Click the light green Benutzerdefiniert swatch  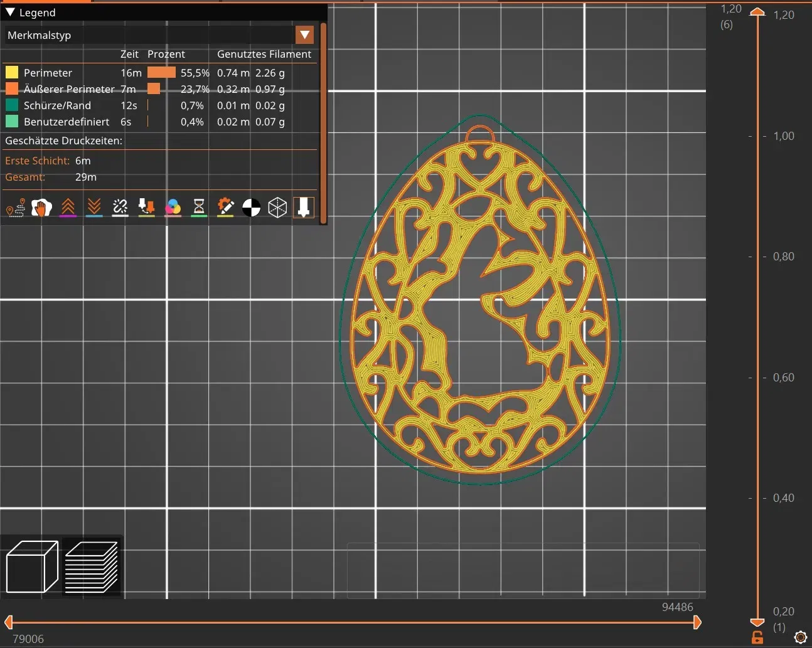[12, 121]
